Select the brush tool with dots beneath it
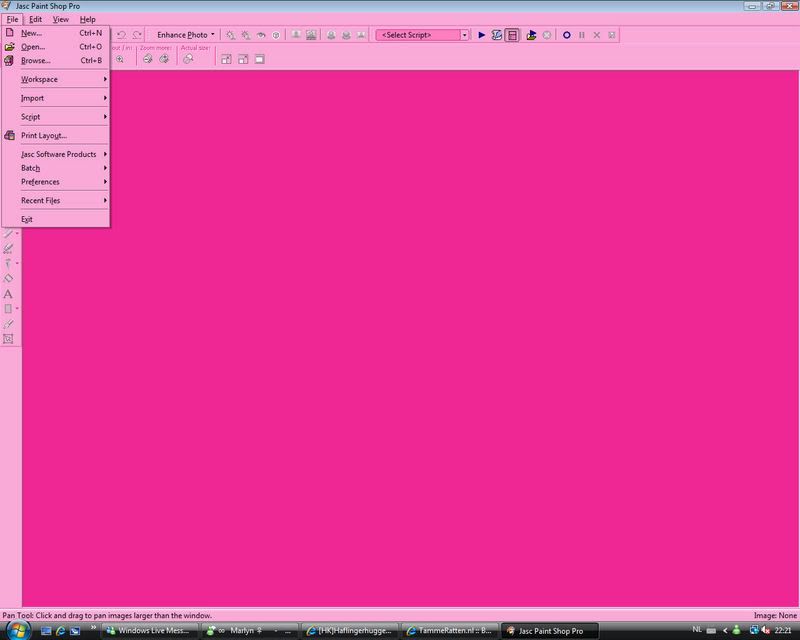The image size is (800, 640). pyautogui.click(x=8, y=249)
